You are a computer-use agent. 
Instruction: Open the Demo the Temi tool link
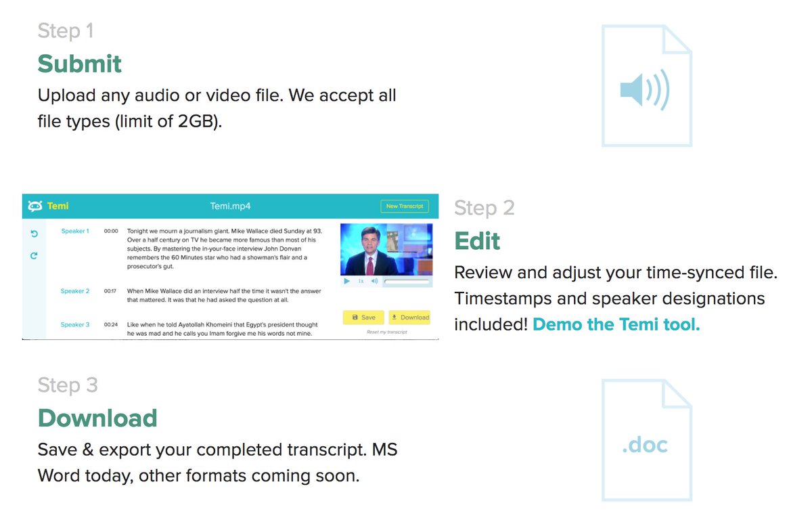pyautogui.click(x=616, y=324)
